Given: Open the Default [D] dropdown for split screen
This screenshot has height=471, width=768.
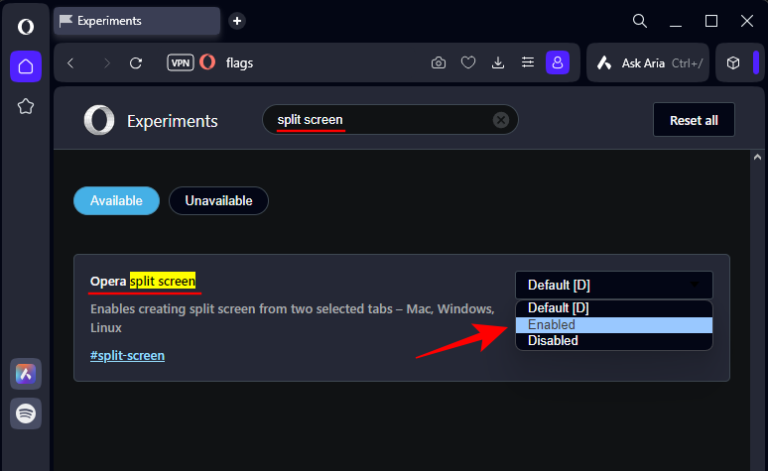Looking at the screenshot, I should coord(614,285).
